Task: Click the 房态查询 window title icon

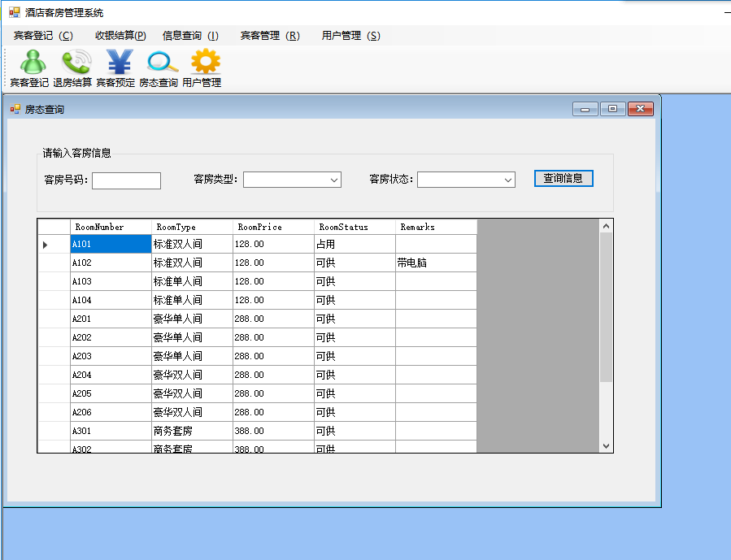Action: 15,110
